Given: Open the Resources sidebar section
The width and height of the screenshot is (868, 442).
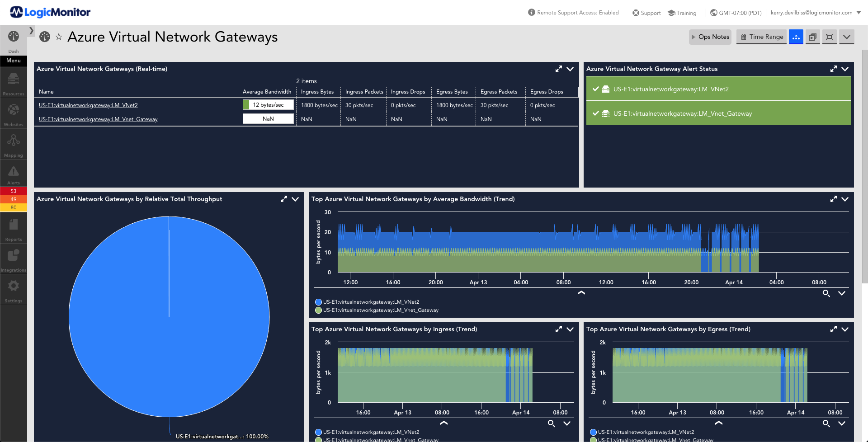Looking at the screenshot, I should point(14,84).
